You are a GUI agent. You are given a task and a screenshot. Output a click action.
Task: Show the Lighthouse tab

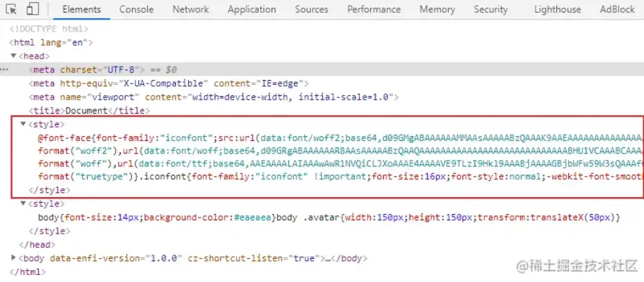(557, 9)
